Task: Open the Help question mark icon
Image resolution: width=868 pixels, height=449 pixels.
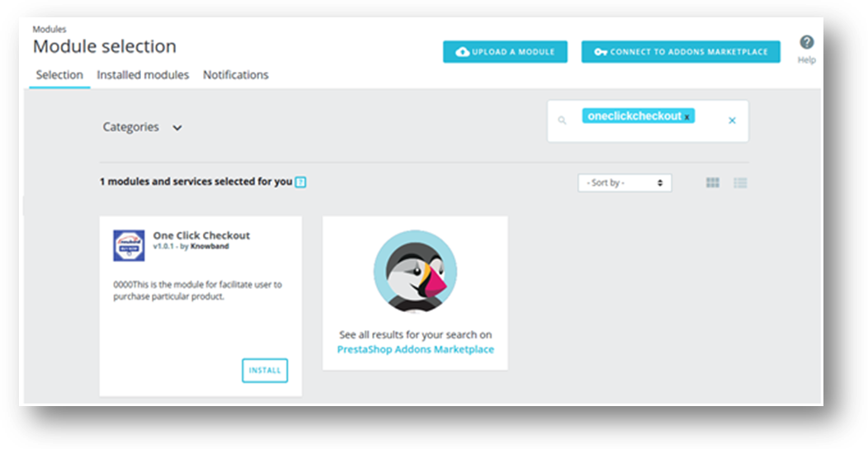Action: (807, 42)
